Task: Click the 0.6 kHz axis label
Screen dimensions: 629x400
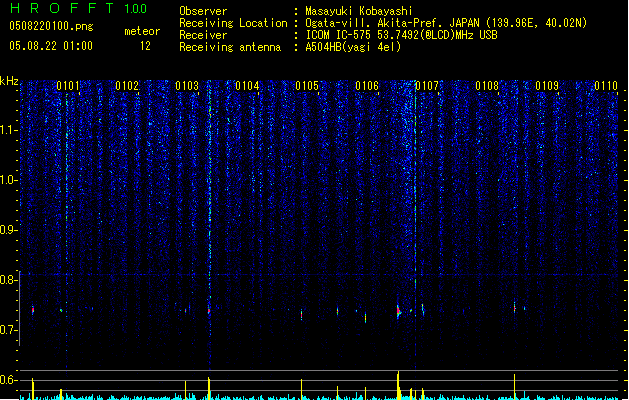Action: coord(9,380)
